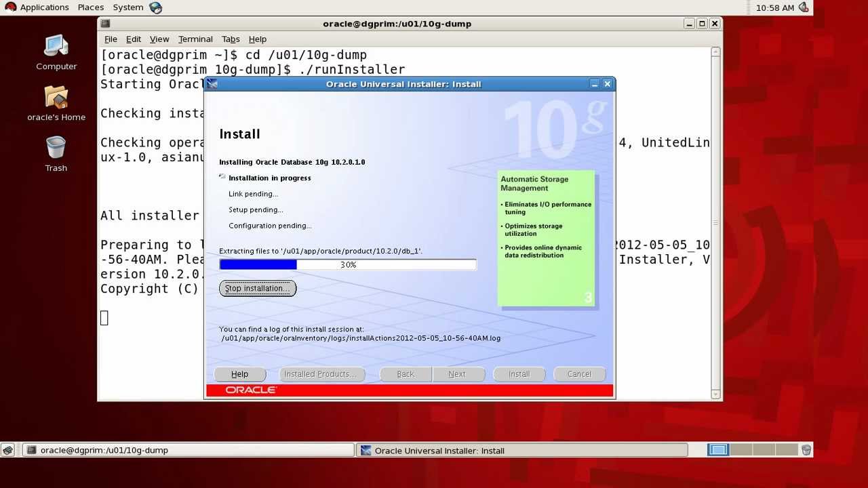Minimize the Oracle Universal Installer window
Image resolution: width=868 pixels, height=488 pixels.
coord(595,84)
